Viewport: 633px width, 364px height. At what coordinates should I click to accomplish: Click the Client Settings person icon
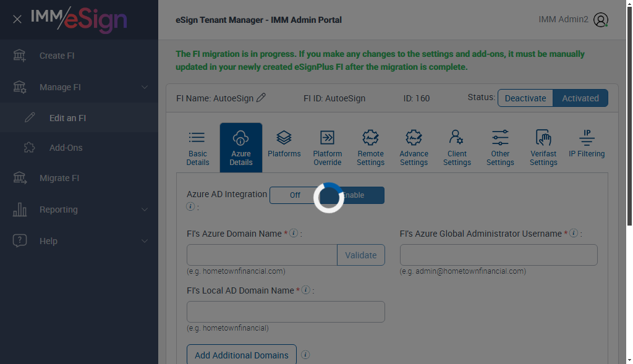click(456, 137)
